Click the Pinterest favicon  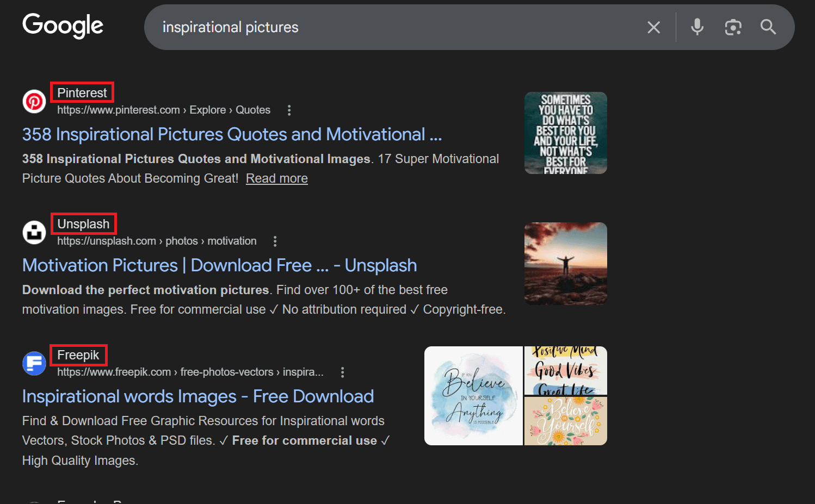[x=34, y=102]
